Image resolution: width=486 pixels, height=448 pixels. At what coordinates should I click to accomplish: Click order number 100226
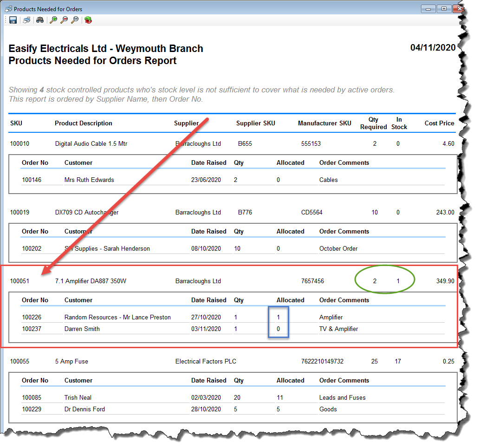pos(32,317)
